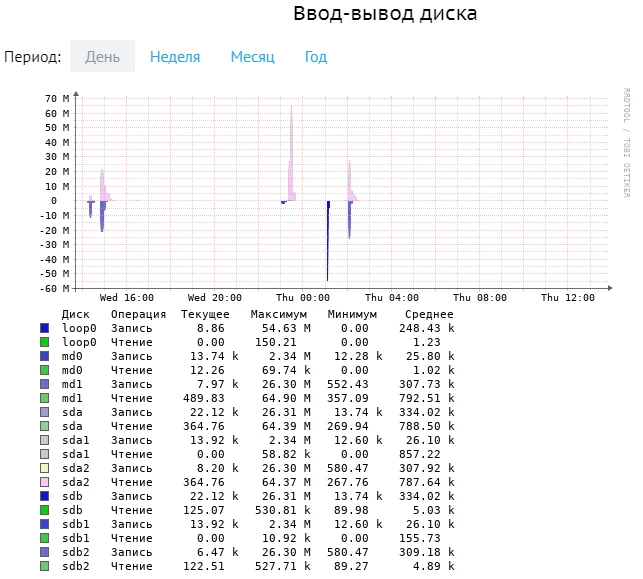
Task: Click the sda2 read maximum '64.37 M'
Action: 286,482
